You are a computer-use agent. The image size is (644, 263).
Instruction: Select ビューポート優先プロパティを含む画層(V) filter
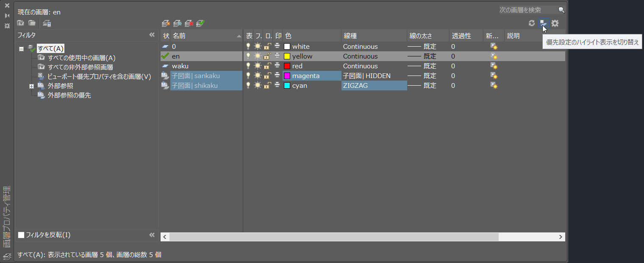[x=99, y=77]
